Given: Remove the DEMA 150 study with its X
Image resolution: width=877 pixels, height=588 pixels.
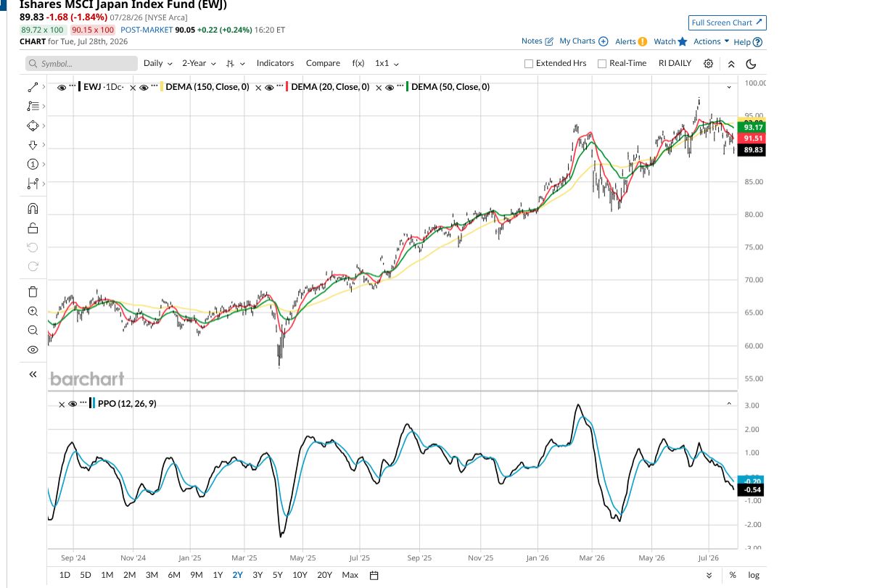Looking at the screenshot, I should [133, 87].
